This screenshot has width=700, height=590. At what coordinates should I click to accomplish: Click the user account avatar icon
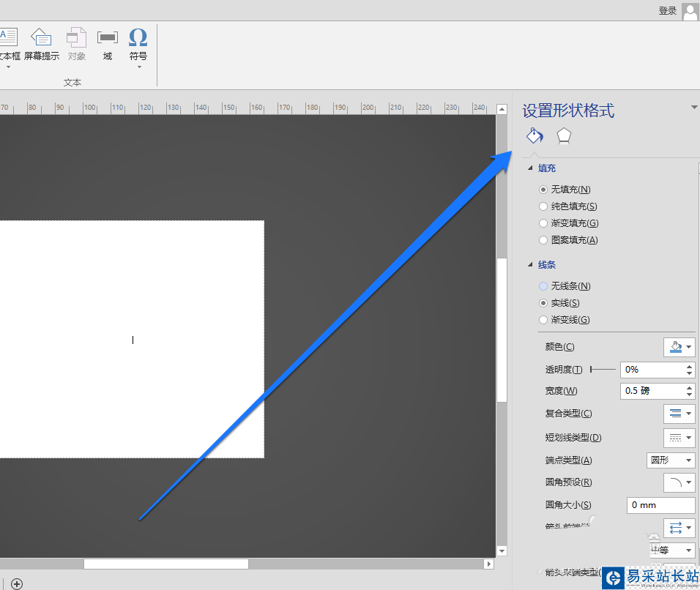coord(690,11)
